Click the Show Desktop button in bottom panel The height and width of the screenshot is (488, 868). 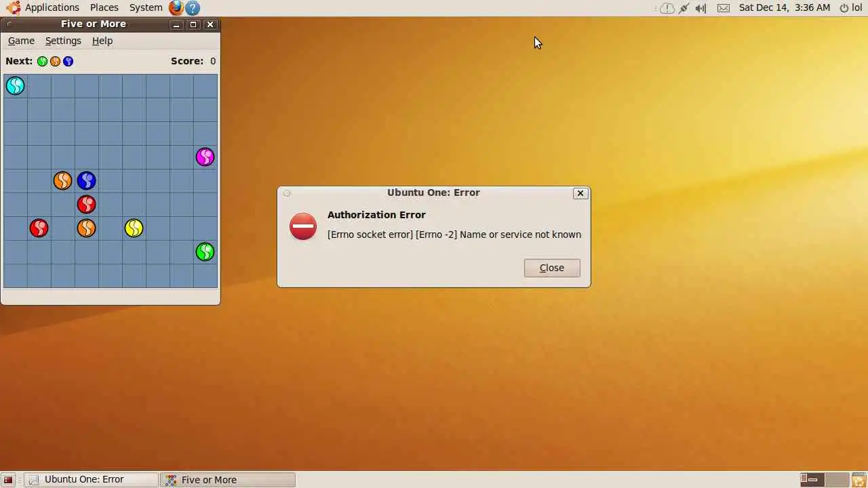pos(8,480)
